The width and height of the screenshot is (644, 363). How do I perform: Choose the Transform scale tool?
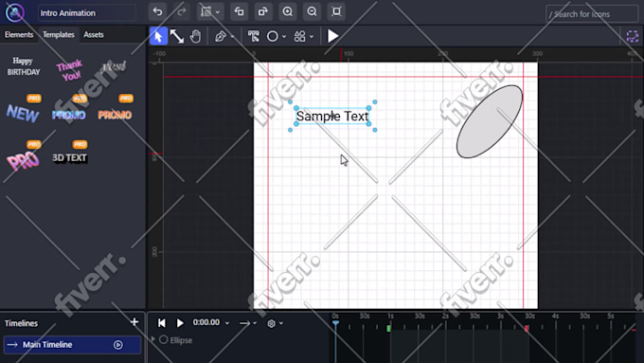tap(177, 36)
